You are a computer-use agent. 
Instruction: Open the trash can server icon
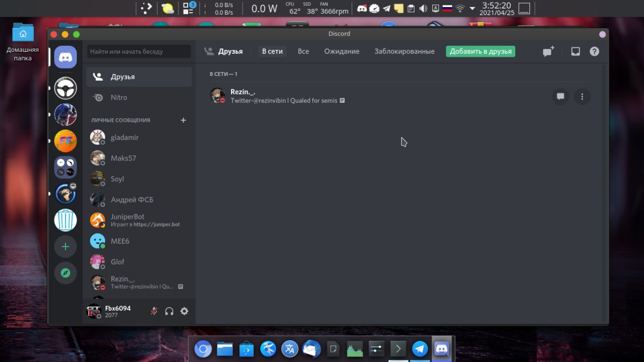coord(65,220)
